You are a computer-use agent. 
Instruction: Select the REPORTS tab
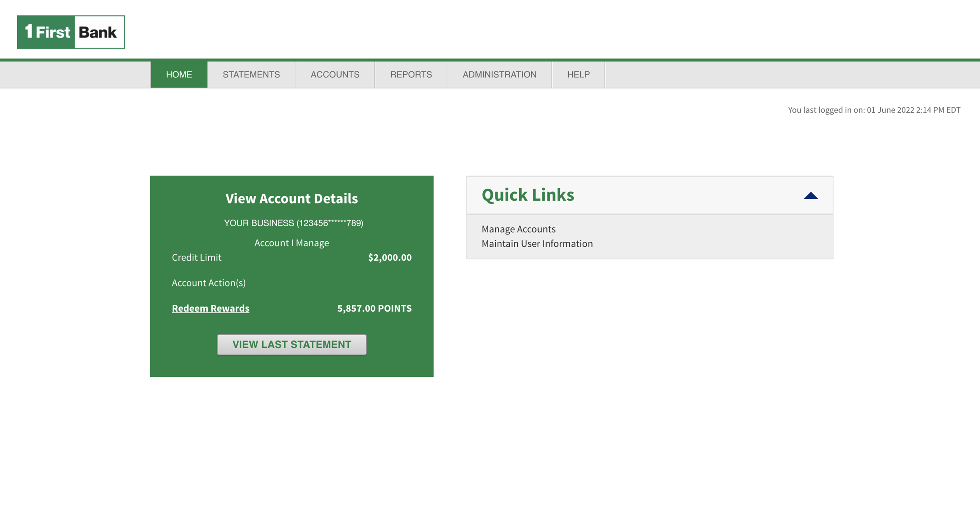pyautogui.click(x=411, y=74)
